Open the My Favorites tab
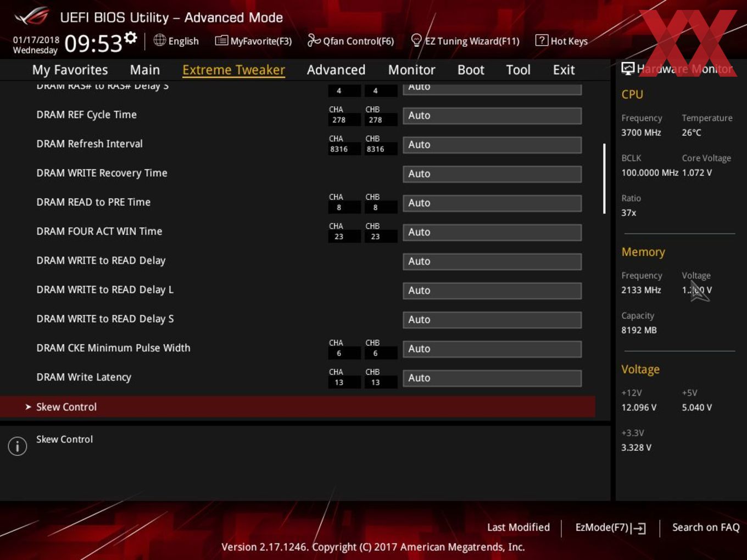Image resolution: width=747 pixels, height=560 pixels. (70, 70)
